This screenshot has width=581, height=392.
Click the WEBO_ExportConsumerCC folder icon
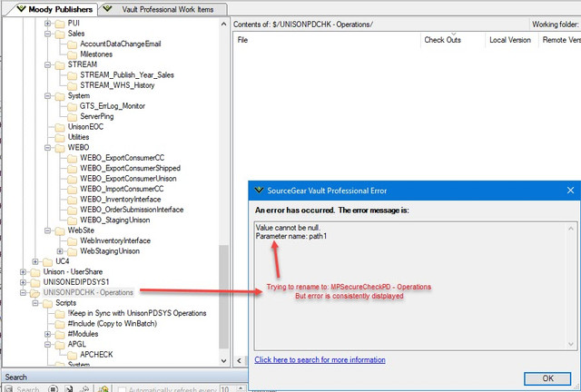[73, 159]
